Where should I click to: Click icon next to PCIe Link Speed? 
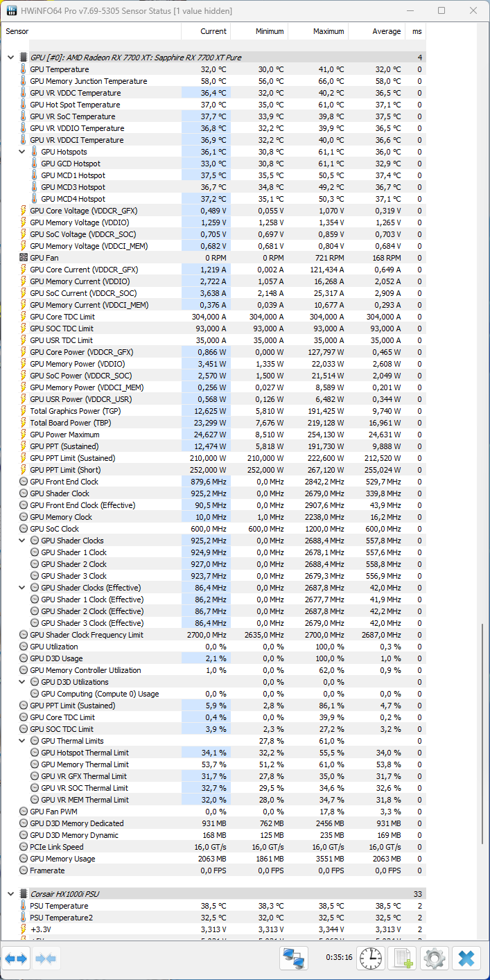pyautogui.click(x=23, y=847)
